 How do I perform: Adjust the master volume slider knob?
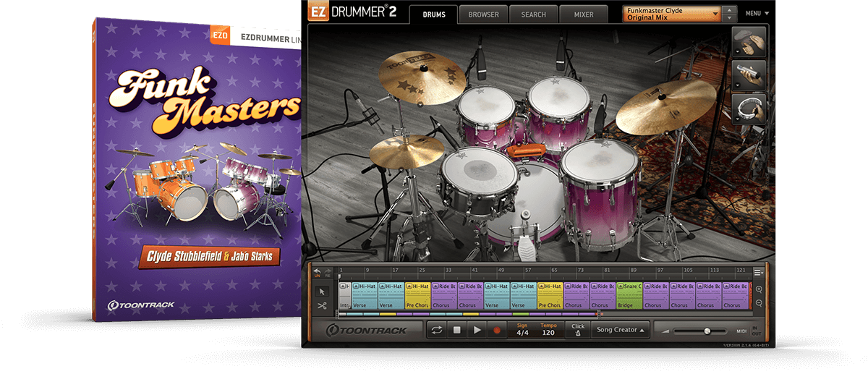707,331
